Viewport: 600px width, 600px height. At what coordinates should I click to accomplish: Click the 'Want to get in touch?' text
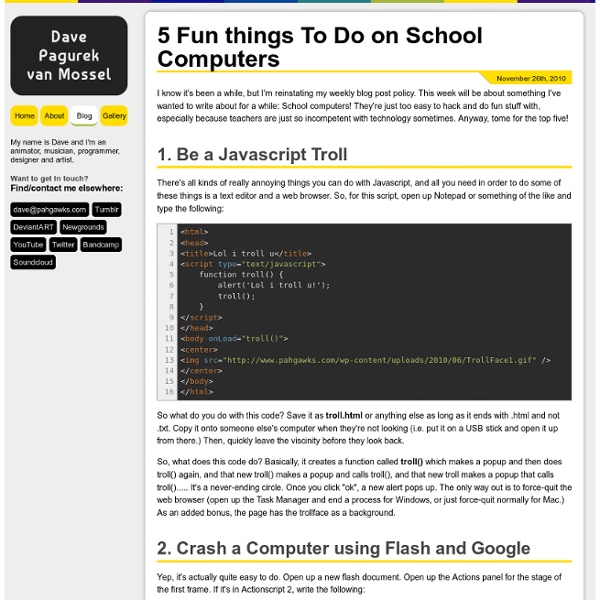point(49,178)
